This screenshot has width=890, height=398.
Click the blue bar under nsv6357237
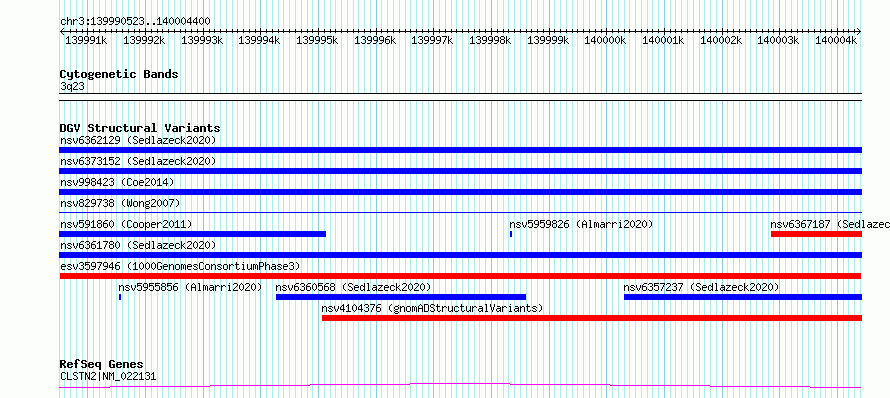coord(743,297)
